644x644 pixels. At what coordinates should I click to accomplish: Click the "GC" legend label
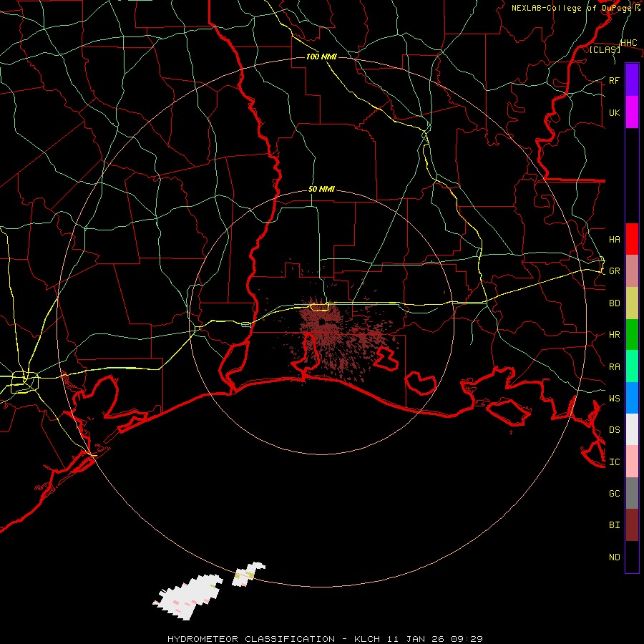(614, 493)
